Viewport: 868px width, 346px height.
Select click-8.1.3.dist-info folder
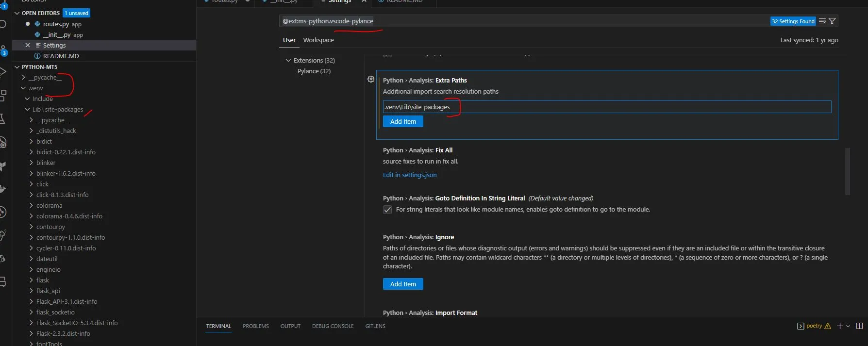[x=62, y=195]
